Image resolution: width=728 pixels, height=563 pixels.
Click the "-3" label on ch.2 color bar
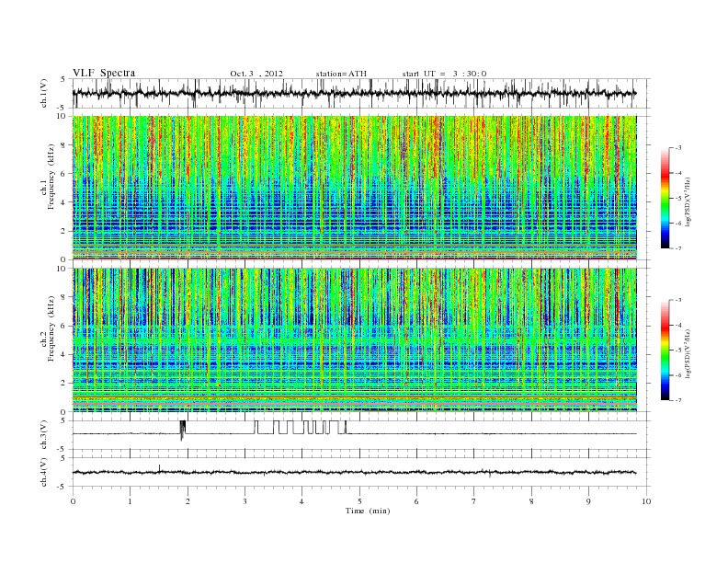[678, 300]
